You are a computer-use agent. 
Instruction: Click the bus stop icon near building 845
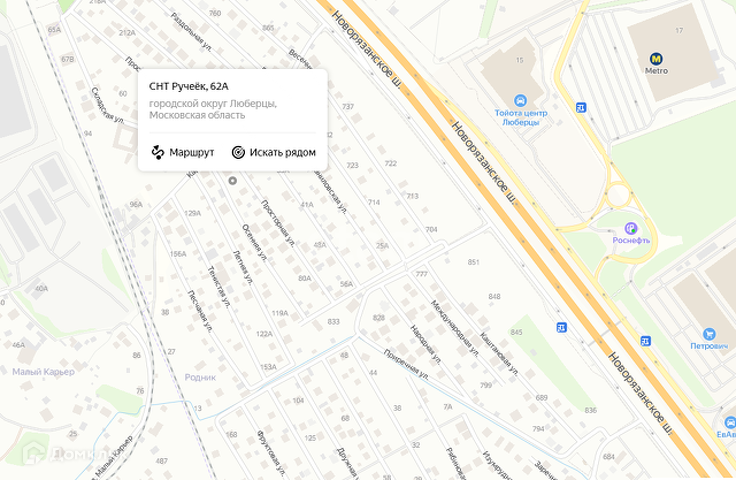click(x=561, y=327)
